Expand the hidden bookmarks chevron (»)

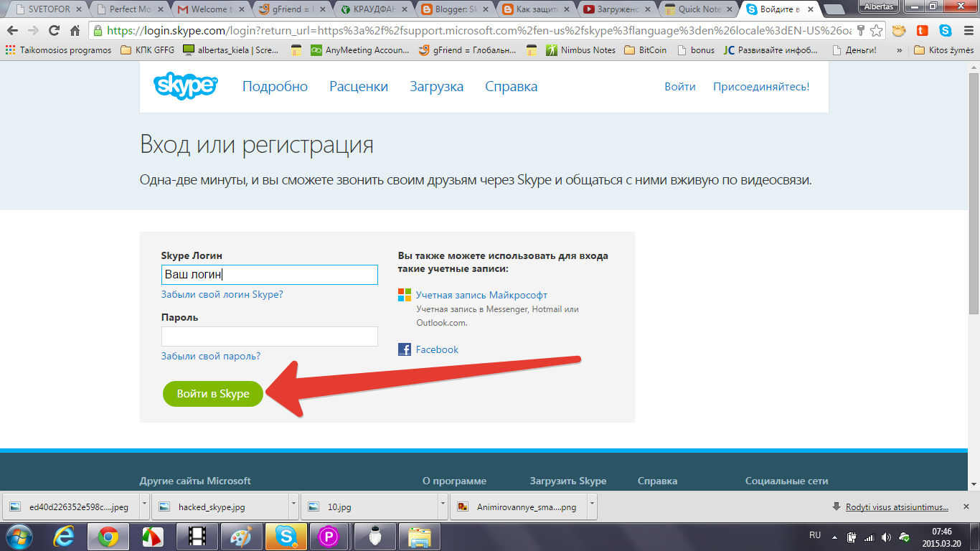[x=899, y=50]
